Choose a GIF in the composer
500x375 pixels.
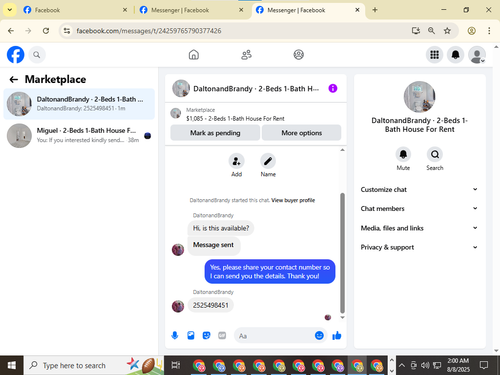click(x=222, y=335)
